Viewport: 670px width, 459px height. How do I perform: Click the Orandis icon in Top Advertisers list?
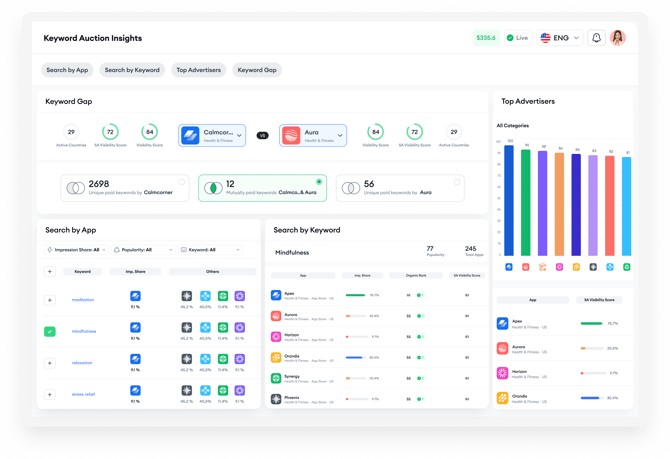503,397
